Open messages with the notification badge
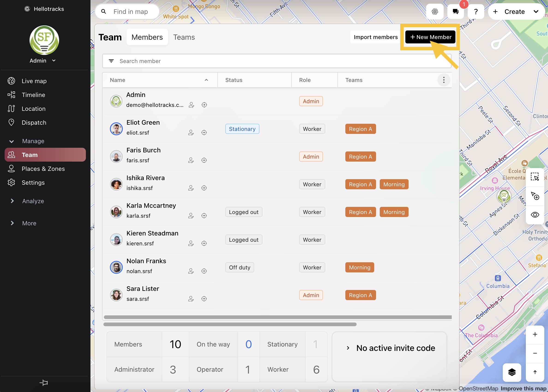548x392 pixels. (x=456, y=11)
